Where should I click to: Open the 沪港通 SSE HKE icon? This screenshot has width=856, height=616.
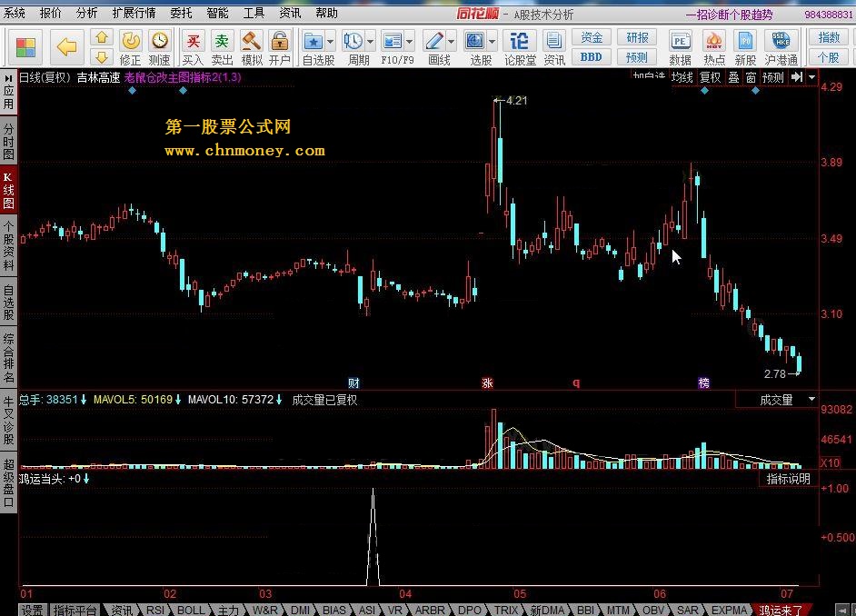(781, 41)
